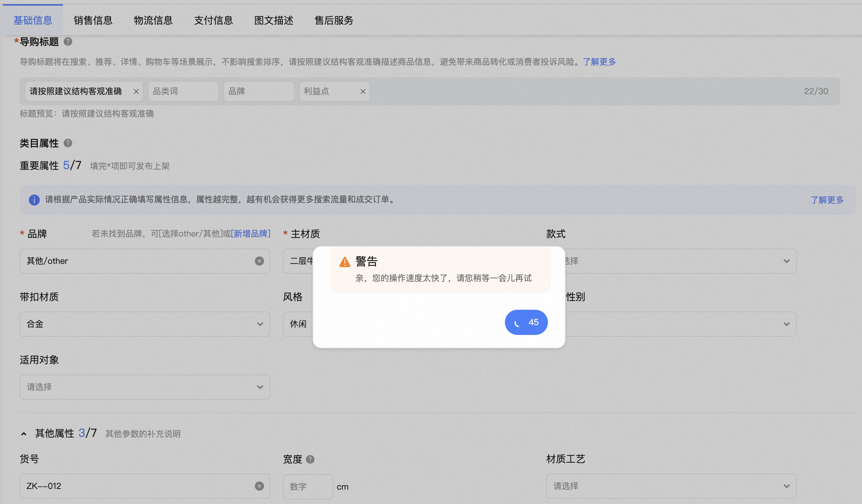Click the [新增品牌] link
Screen dimensions: 862x504
coord(251,233)
